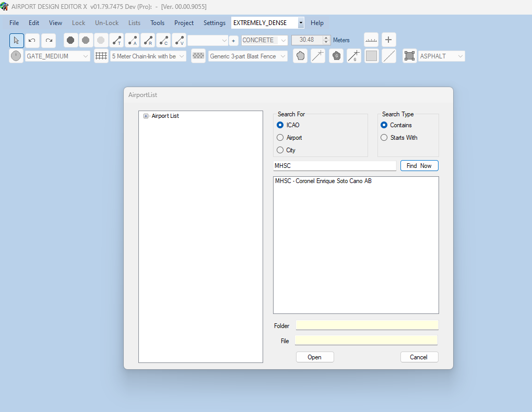This screenshot has width=532, height=412.
Task: Open the GATE_MEDIUM parking type dropdown
Action: pos(86,56)
